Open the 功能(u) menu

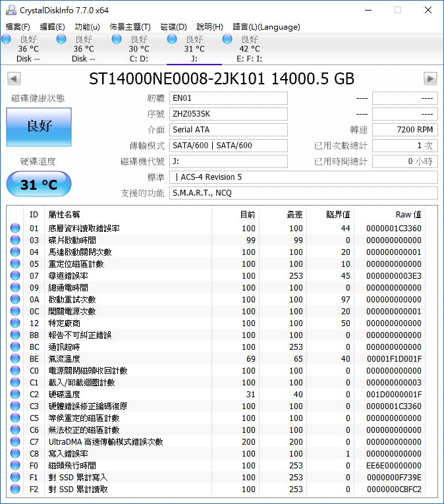[x=87, y=26]
